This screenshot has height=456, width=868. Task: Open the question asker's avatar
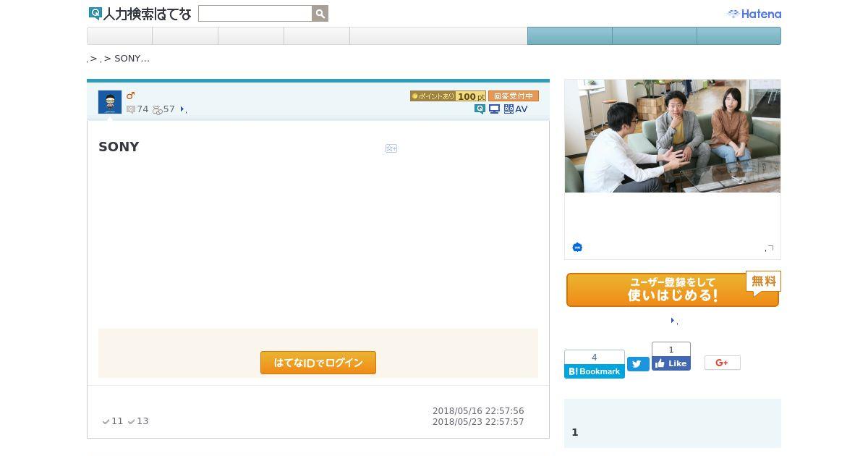click(x=110, y=102)
